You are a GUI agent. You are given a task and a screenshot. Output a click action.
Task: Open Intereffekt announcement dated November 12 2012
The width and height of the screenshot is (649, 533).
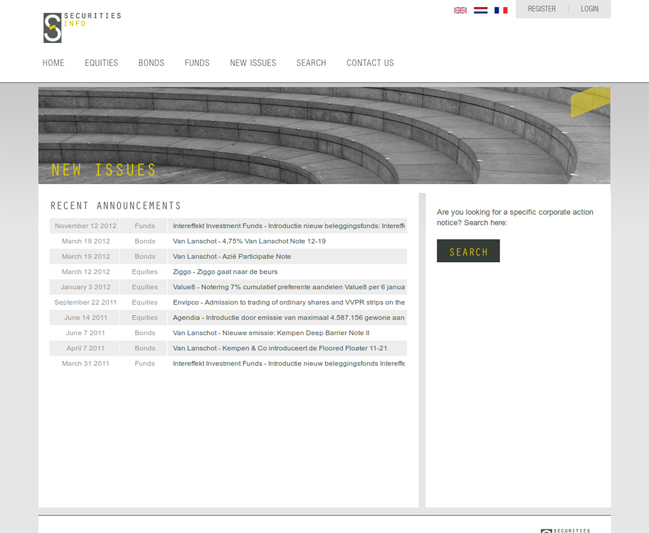pos(288,226)
